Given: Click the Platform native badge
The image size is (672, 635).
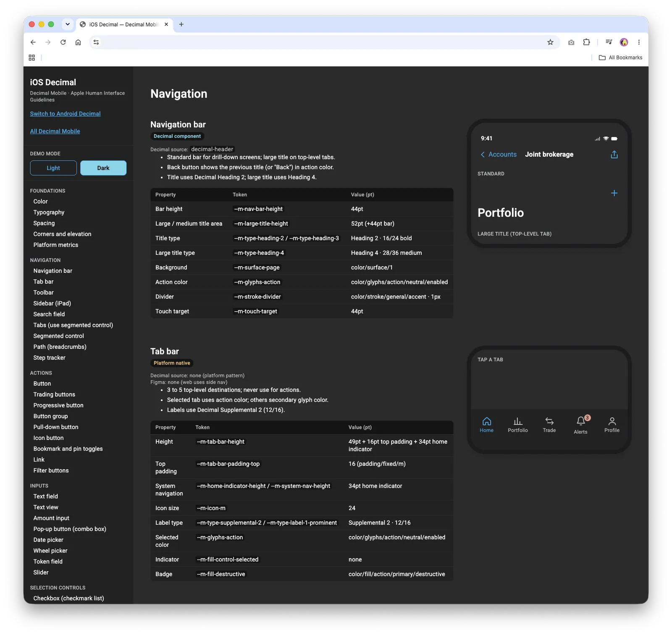Looking at the screenshot, I should point(172,363).
